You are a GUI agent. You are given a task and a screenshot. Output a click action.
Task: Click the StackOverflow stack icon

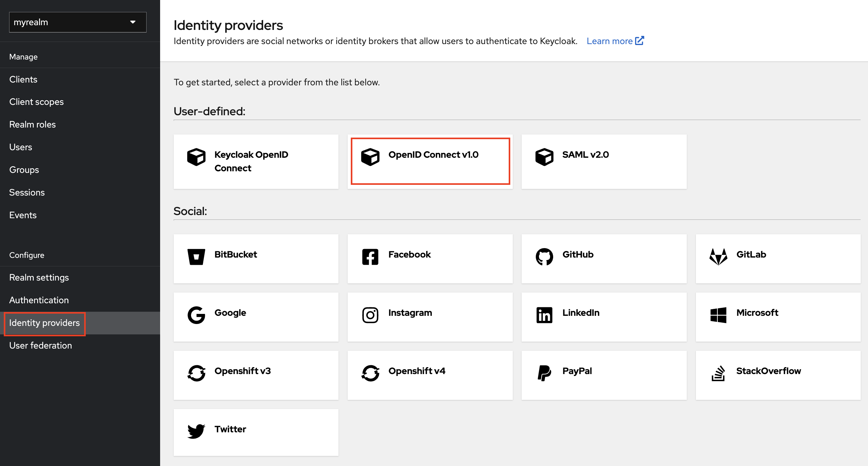718,373
